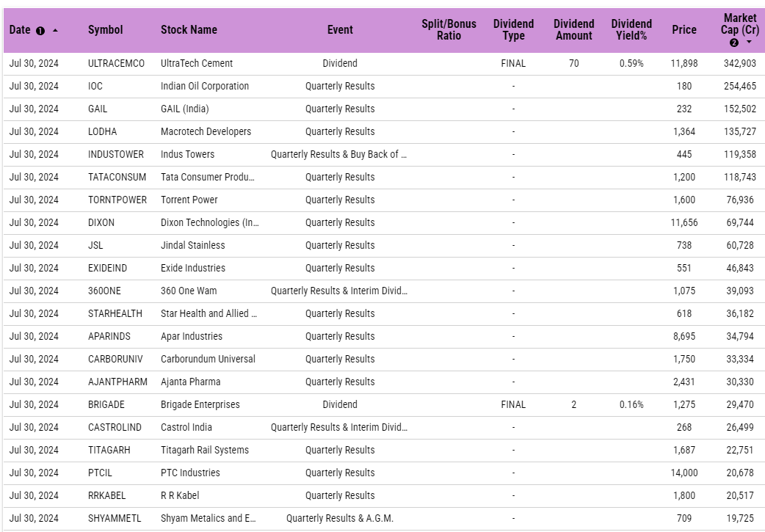This screenshot has width=765, height=532.
Task: Select the CASTROLIND symbol cell
Action: [115, 428]
